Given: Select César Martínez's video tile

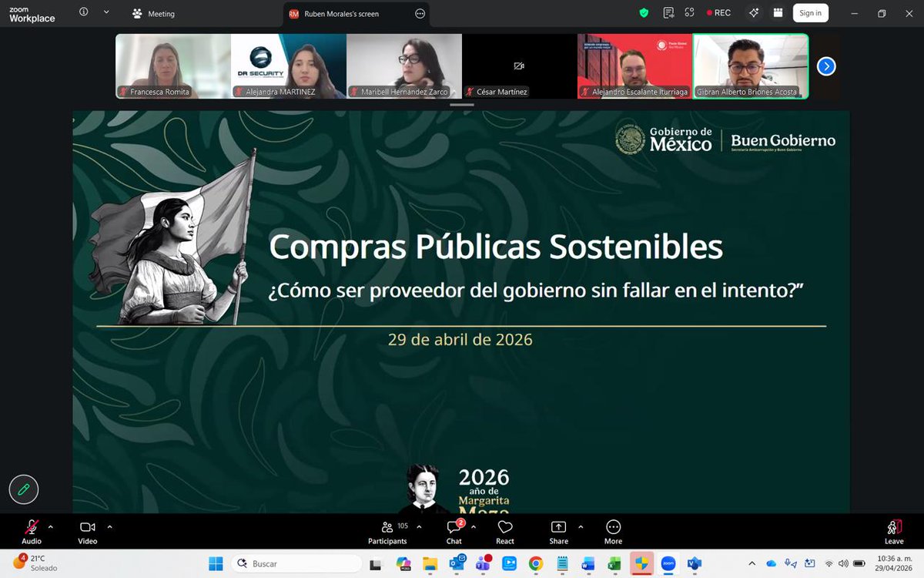Looking at the screenshot, I should click(520, 66).
